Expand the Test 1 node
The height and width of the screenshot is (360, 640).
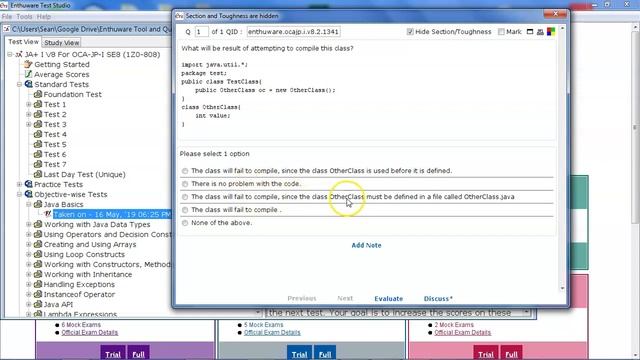[29, 104]
